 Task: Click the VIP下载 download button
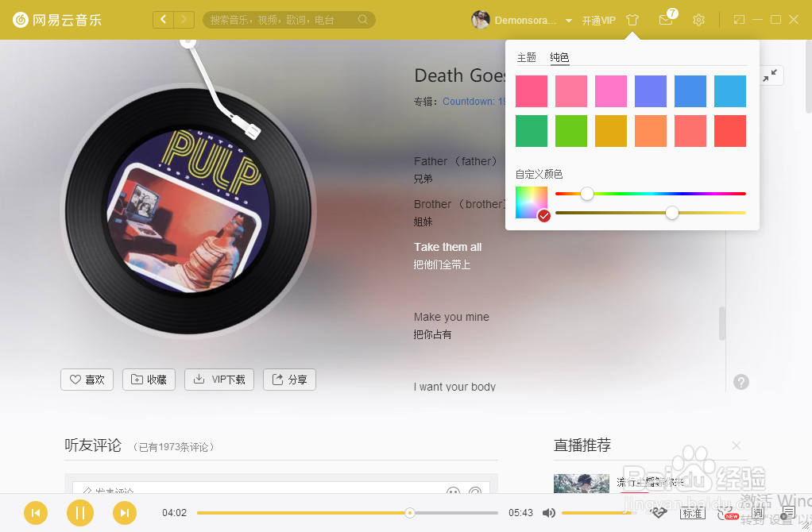(x=219, y=380)
